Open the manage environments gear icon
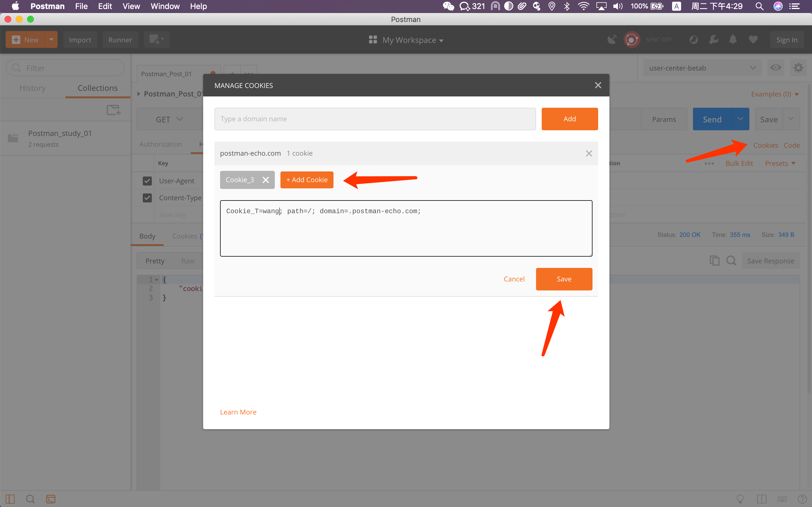812x507 pixels. click(x=798, y=68)
